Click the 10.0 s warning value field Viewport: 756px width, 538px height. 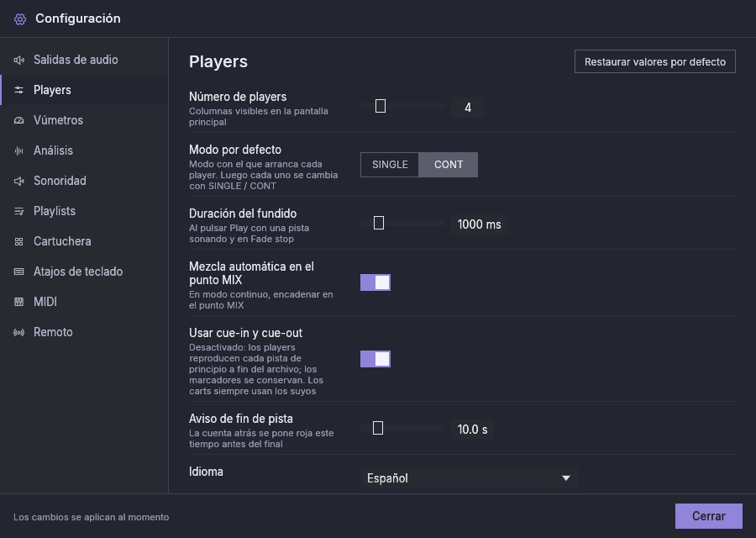point(472,430)
